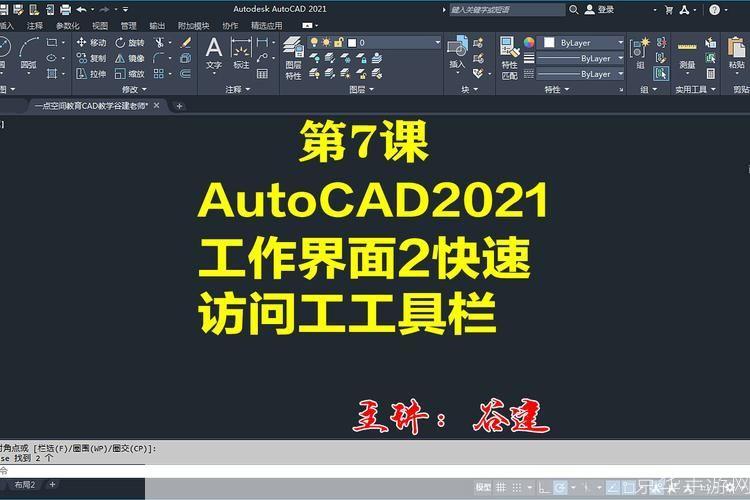
Task: Select the Array tool icon
Action: point(159,74)
